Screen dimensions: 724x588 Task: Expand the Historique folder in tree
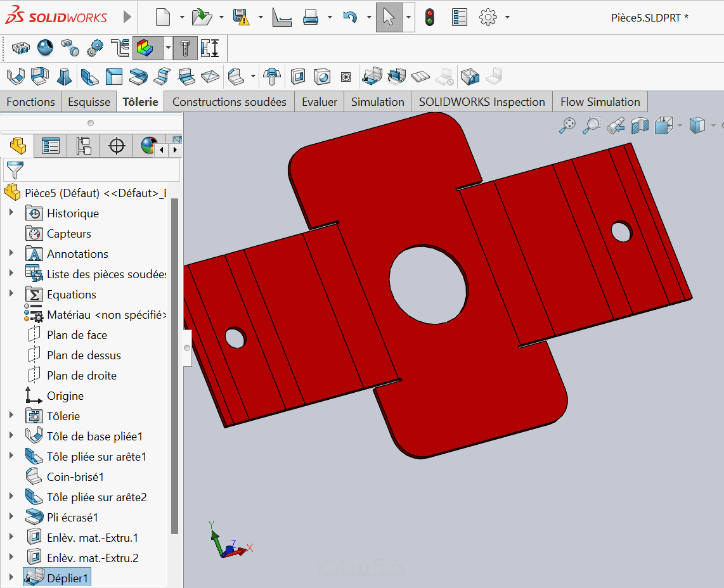[x=11, y=213]
